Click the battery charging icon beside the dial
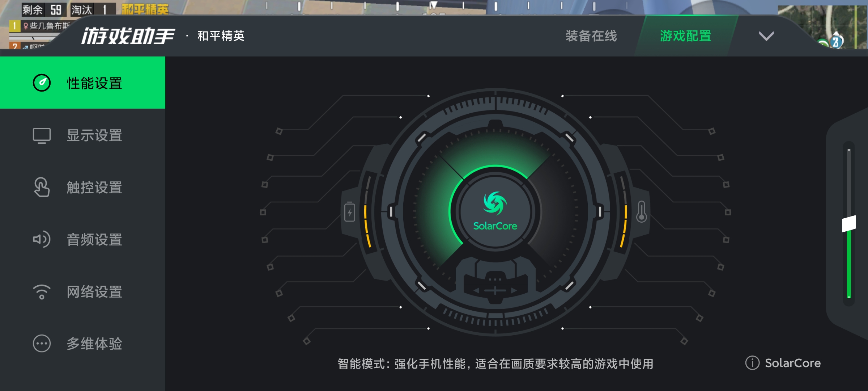Image resolution: width=868 pixels, height=391 pixels. pyautogui.click(x=350, y=212)
